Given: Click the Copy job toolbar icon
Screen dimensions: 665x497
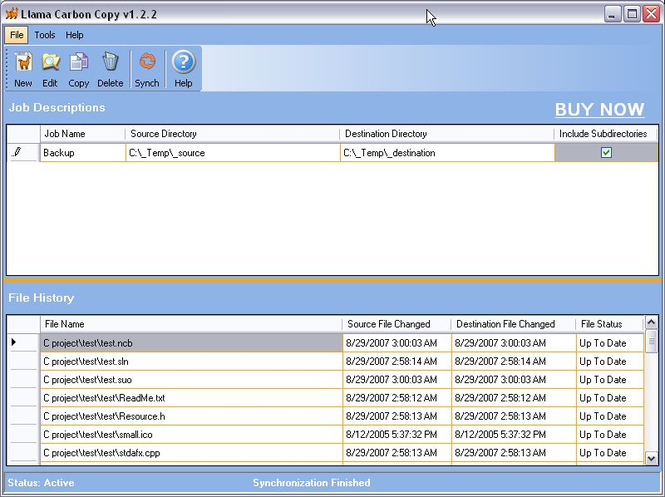Looking at the screenshot, I should tap(78, 69).
